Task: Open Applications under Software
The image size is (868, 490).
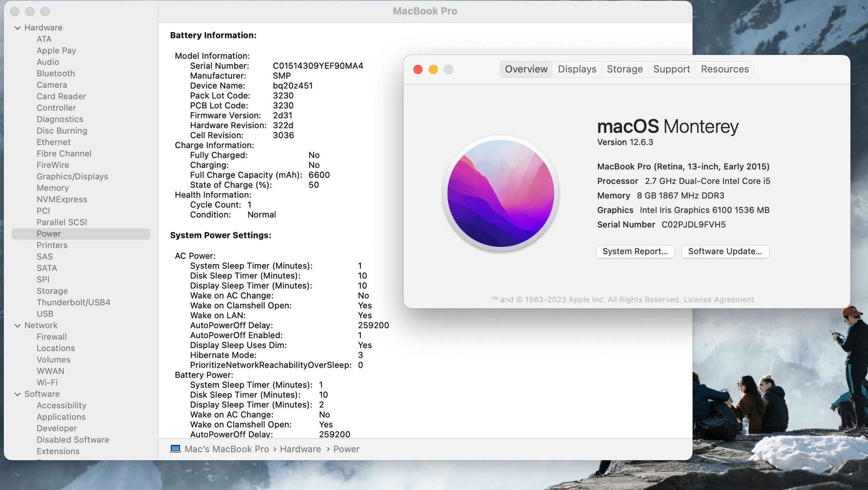Action: click(x=61, y=417)
